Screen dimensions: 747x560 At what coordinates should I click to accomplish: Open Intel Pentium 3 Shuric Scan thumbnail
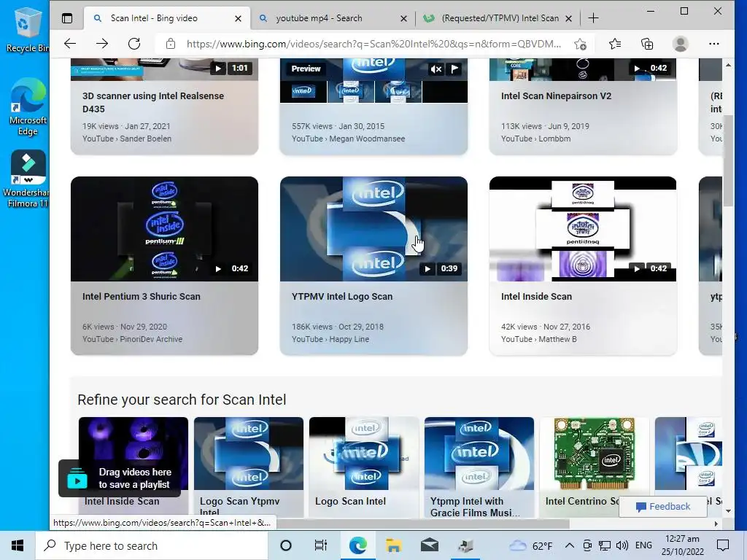tap(164, 229)
